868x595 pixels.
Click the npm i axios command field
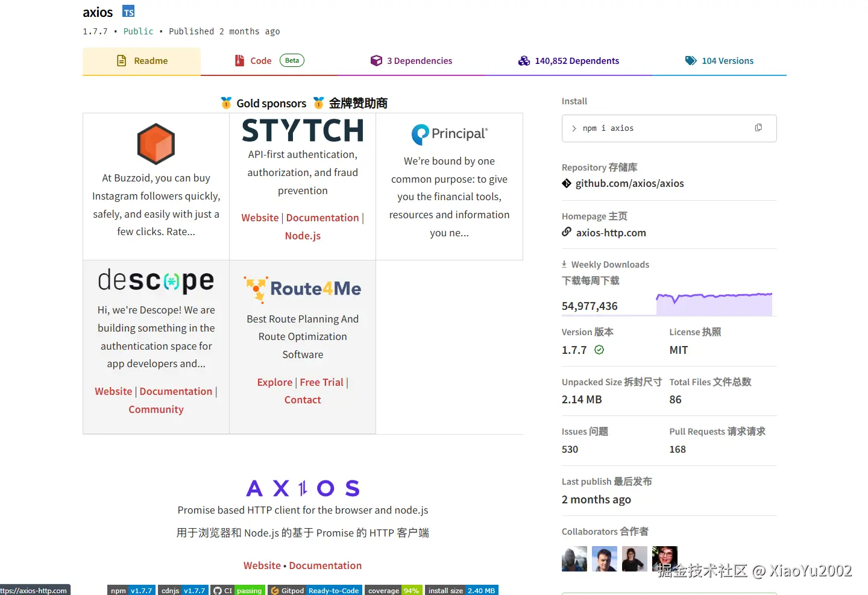[x=669, y=128]
